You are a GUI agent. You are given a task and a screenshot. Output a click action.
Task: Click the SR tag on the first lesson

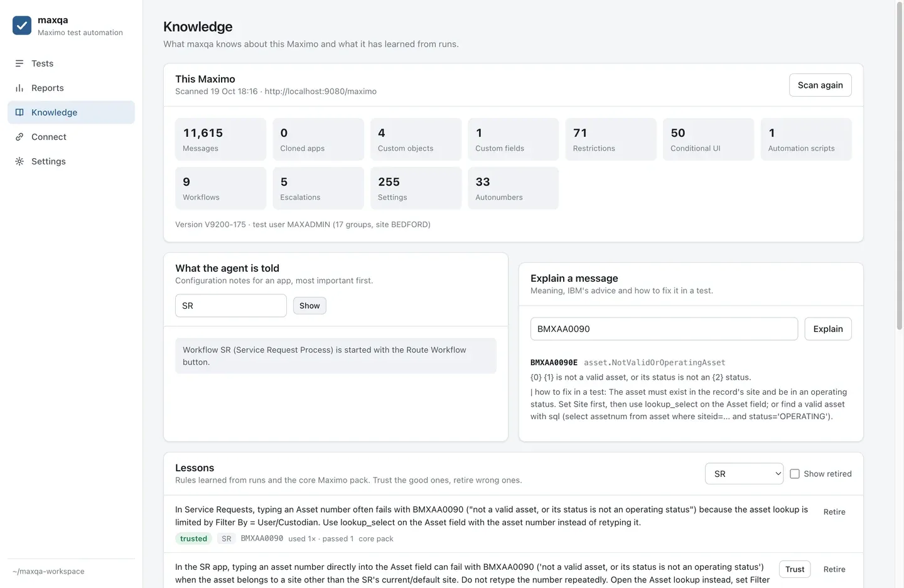click(x=227, y=538)
